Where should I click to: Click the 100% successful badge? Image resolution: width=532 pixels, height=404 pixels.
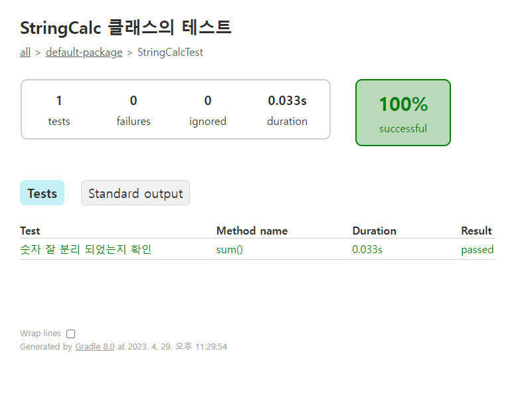tap(403, 113)
